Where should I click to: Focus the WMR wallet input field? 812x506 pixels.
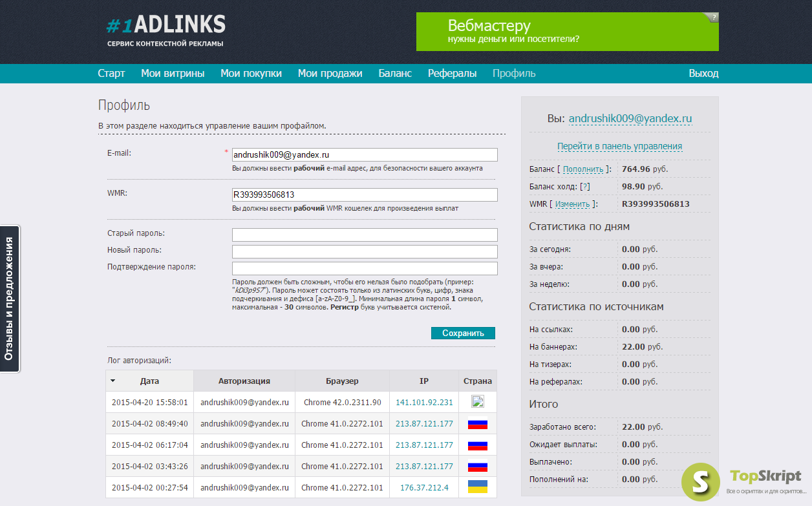[x=365, y=195]
